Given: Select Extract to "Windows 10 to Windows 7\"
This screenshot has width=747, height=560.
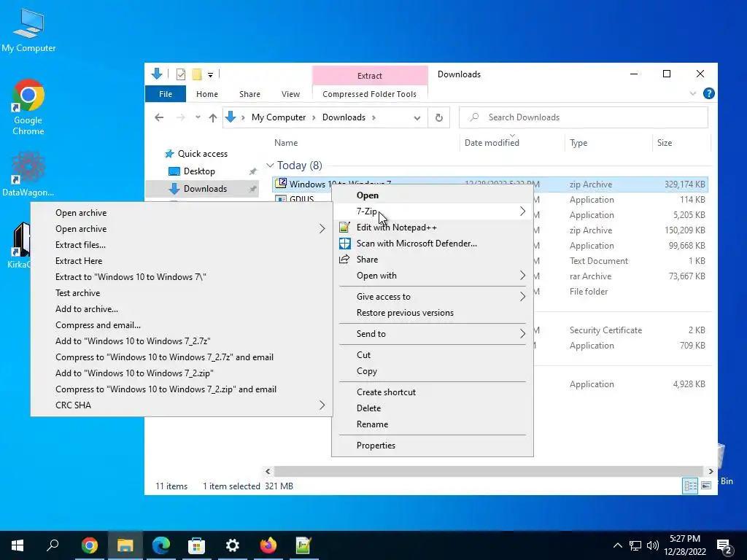Looking at the screenshot, I should coord(182,277).
